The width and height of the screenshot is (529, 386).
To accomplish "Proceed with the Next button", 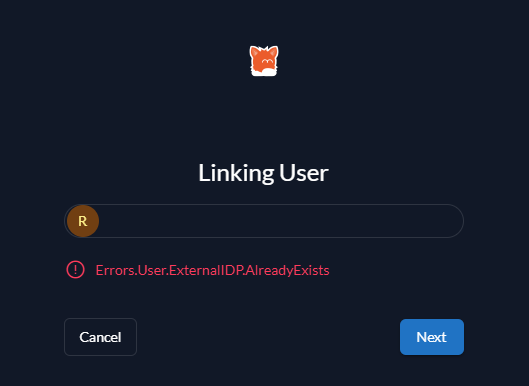I will click(432, 337).
